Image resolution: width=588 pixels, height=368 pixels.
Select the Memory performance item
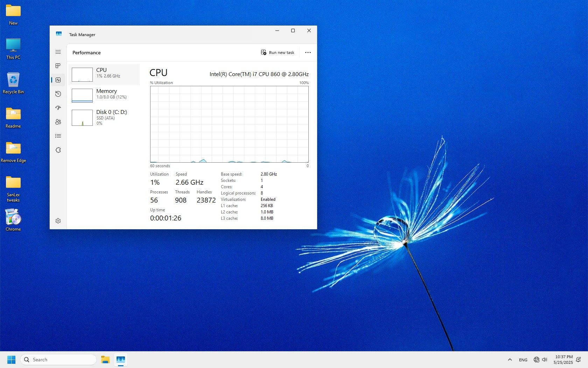coord(104,95)
